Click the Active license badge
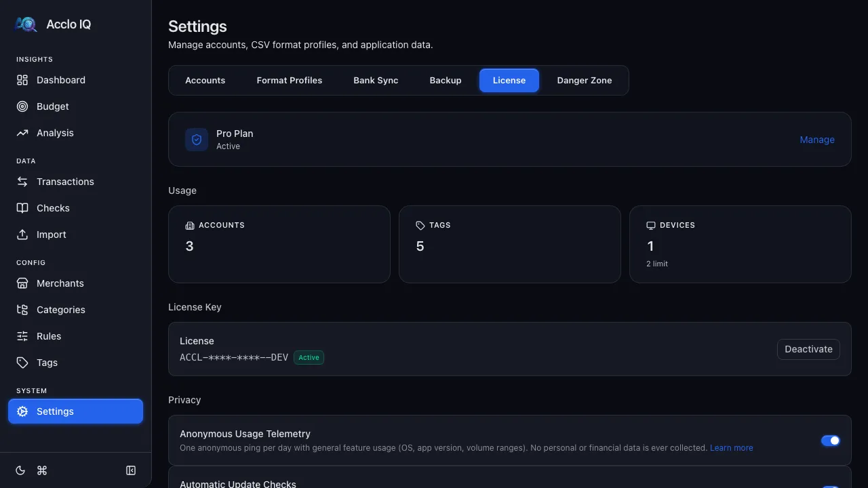This screenshot has height=488, width=868. pyautogui.click(x=309, y=357)
